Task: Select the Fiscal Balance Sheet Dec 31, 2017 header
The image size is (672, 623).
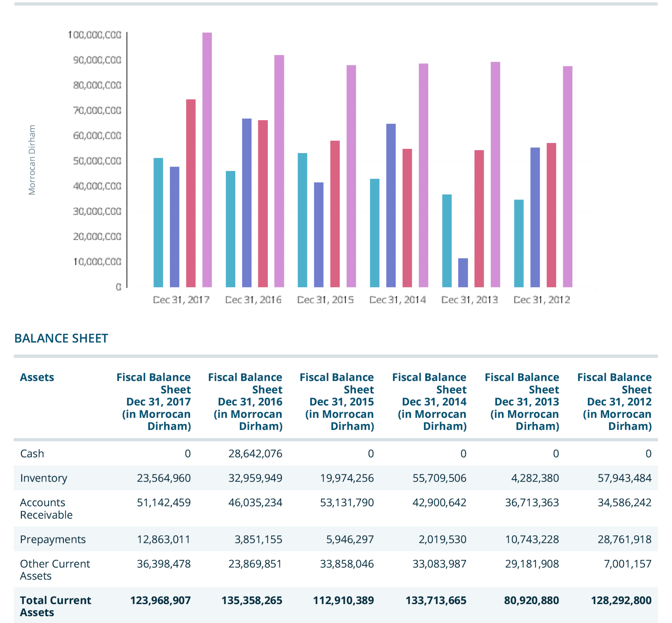Action: [x=154, y=402]
